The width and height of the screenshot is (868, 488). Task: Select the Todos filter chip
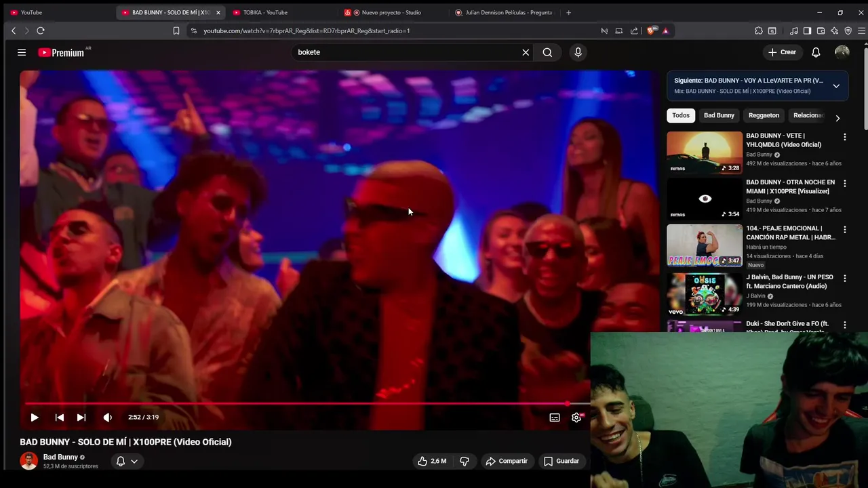coord(681,115)
